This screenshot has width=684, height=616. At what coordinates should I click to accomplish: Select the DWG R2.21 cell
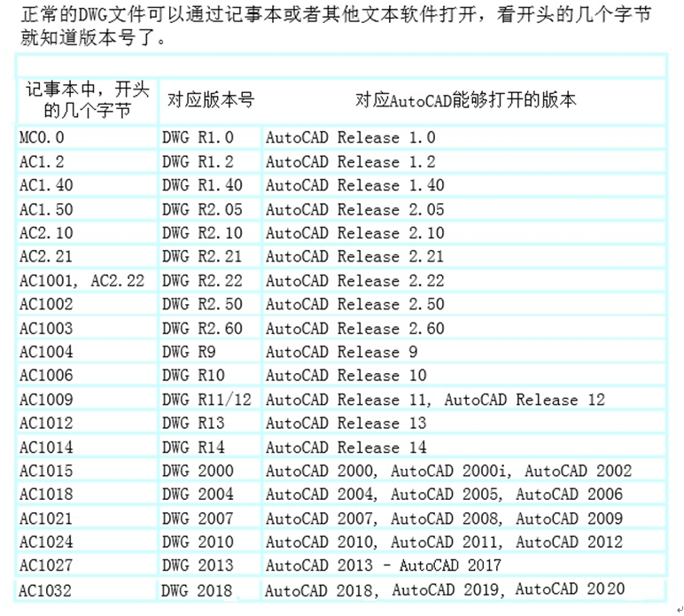click(210, 256)
